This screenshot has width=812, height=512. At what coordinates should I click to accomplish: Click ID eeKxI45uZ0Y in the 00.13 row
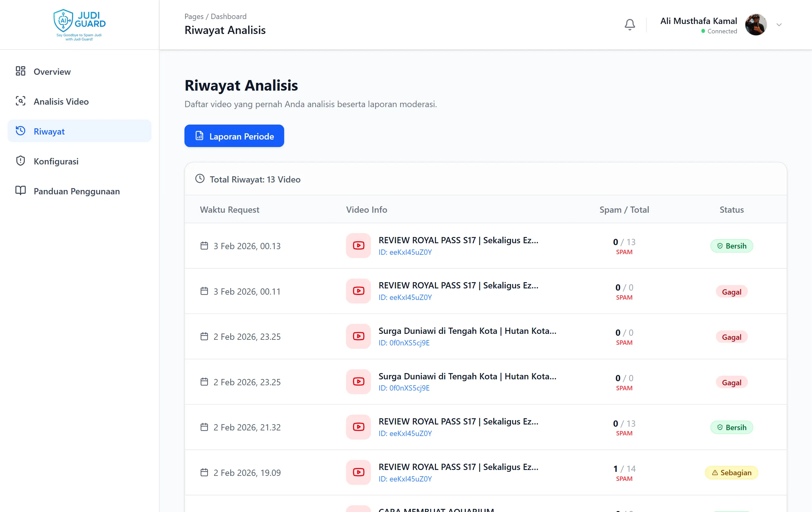coord(405,252)
